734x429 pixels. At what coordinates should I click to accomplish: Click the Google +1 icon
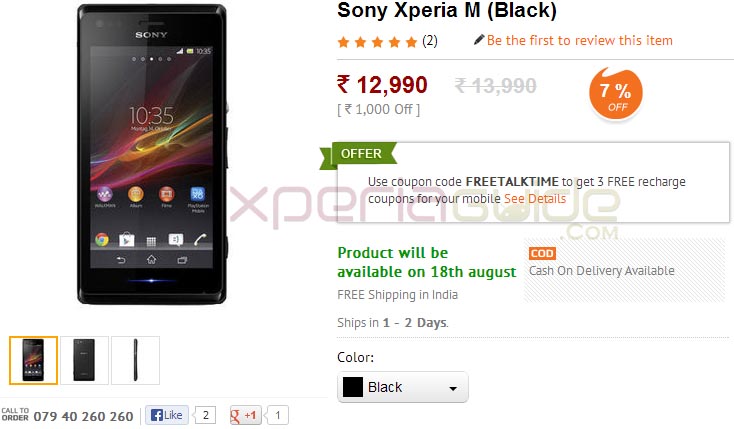(x=245, y=415)
